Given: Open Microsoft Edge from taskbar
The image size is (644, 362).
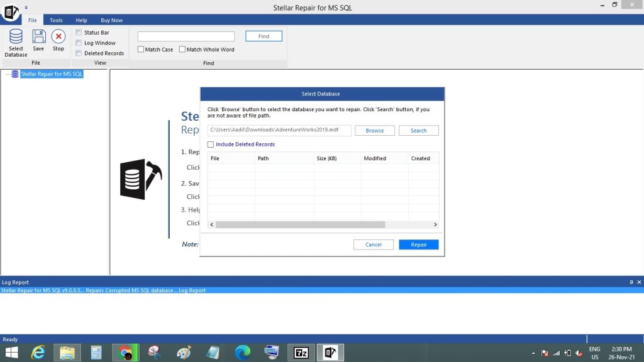Looking at the screenshot, I should click(243, 353).
